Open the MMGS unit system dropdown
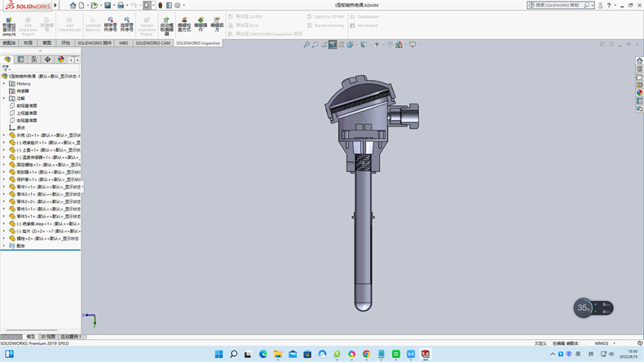This screenshot has width=644, height=362. click(x=602, y=343)
